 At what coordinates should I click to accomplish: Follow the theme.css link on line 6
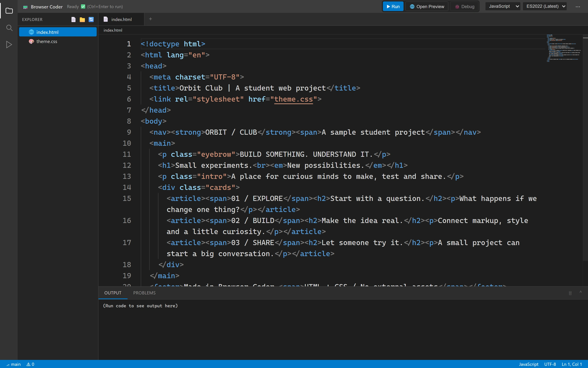pyautogui.click(x=293, y=99)
